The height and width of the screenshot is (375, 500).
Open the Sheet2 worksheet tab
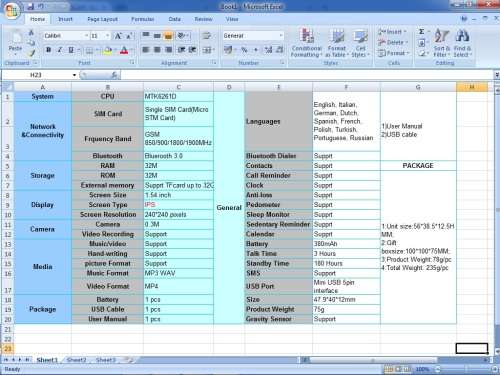[x=76, y=360]
